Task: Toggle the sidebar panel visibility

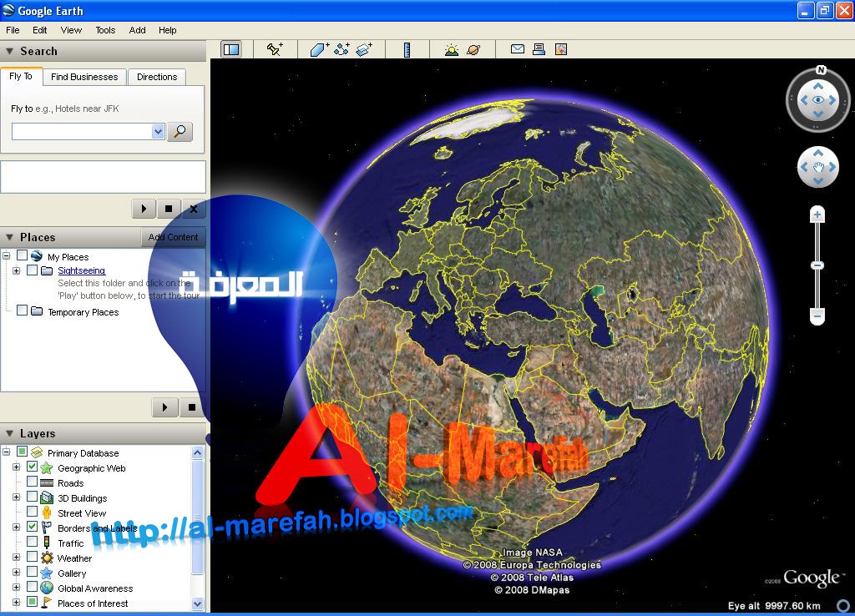Action: 230,49
